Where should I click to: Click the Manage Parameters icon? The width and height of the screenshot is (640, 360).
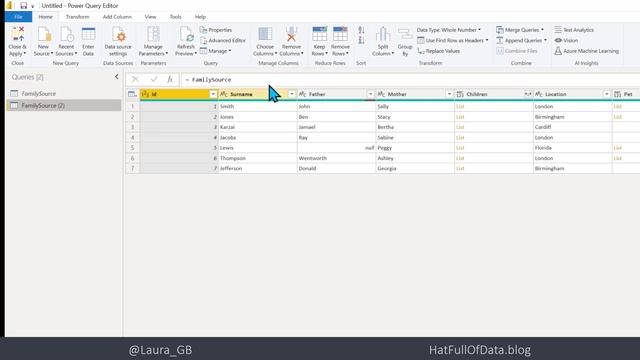click(153, 34)
